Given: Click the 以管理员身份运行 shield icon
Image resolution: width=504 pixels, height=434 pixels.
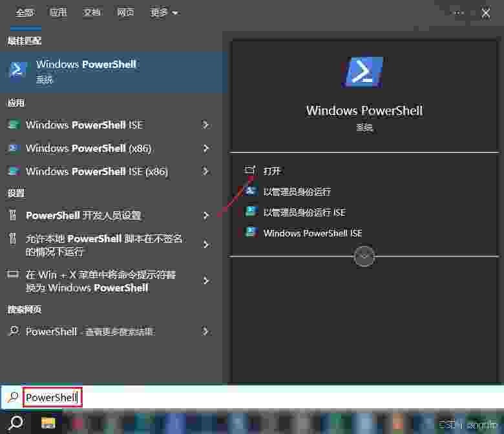Looking at the screenshot, I should [251, 191].
